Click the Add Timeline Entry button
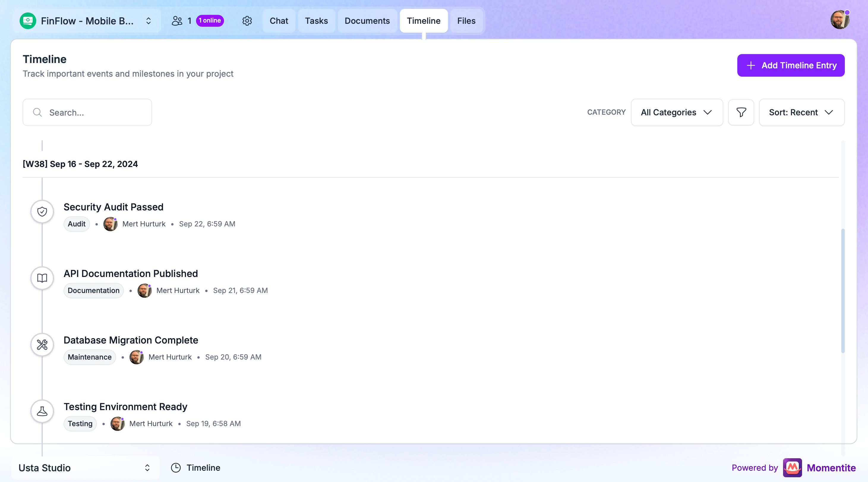This screenshot has width=868, height=482. point(790,65)
